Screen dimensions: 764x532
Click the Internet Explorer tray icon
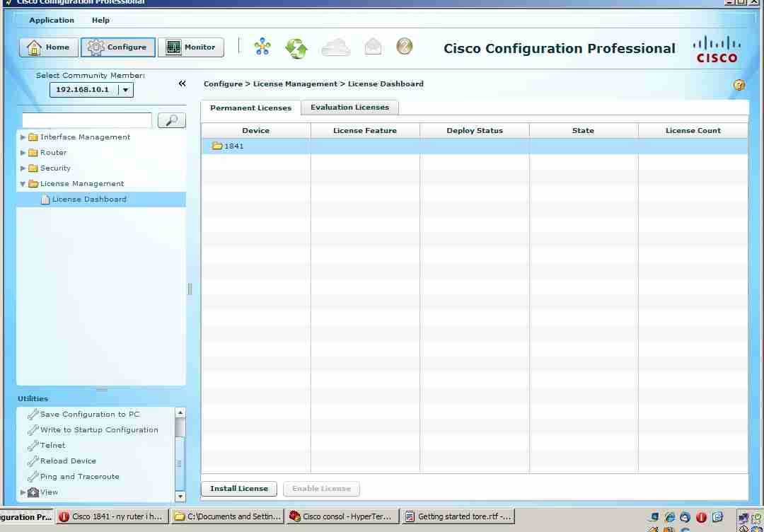(x=670, y=517)
